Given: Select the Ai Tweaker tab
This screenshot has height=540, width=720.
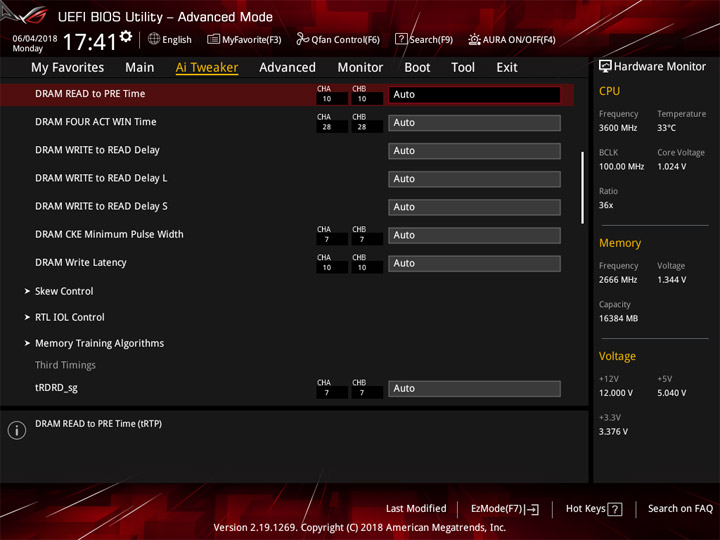Looking at the screenshot, I should coord(207,68).
